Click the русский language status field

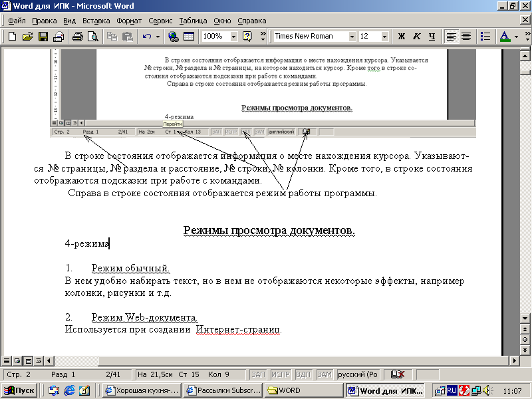[x=358, y=374]
